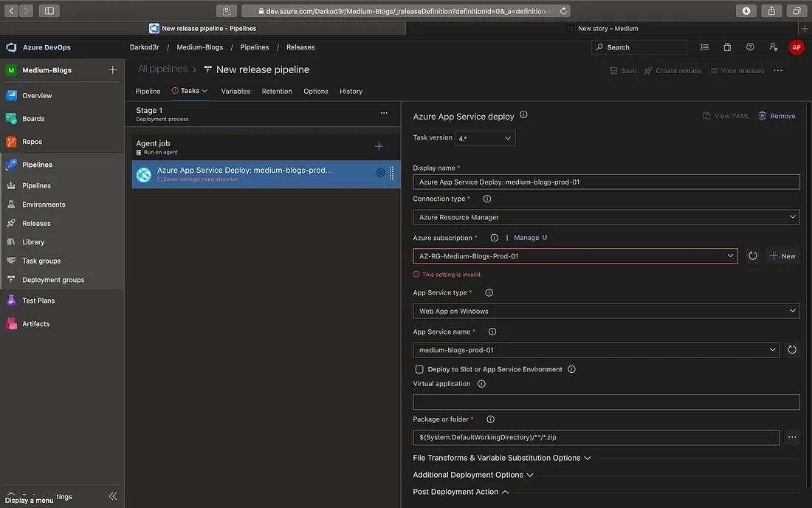The width and height of the screenshot is (812, 508).
Task: Click View releases button
Action: (x=737, y=70)
